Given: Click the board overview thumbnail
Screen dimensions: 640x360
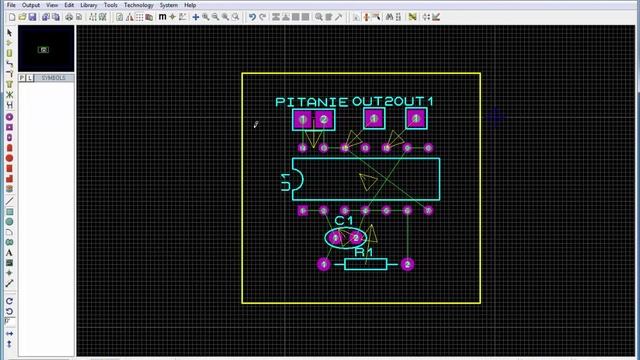Looking at the screenshot, I should pyautogui.click(x=46, y=49).
